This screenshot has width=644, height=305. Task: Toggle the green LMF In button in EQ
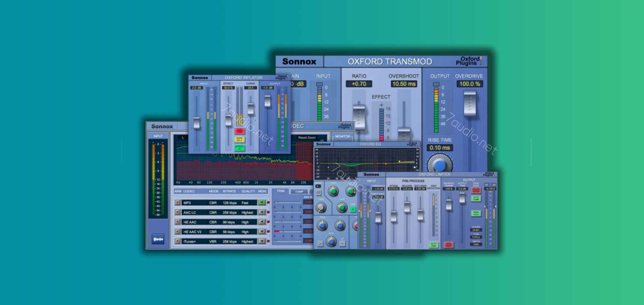[353, 209]
